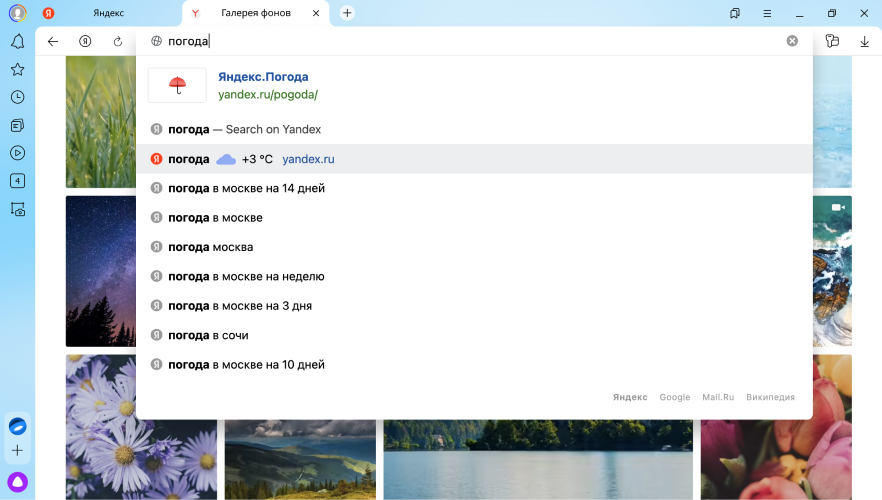Choose suggestion погода в москве на 3 дня

point(474,306)
